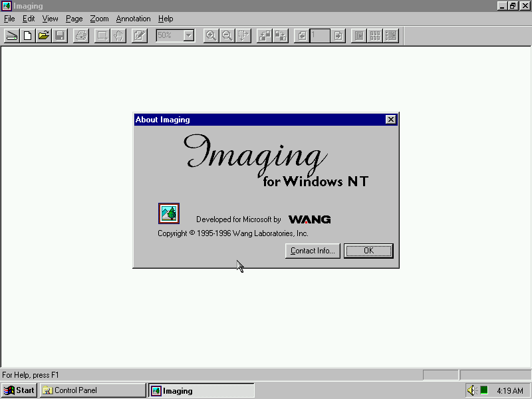
Task: Expand the 50% zoom dropdown
Action: pos(188,36)
